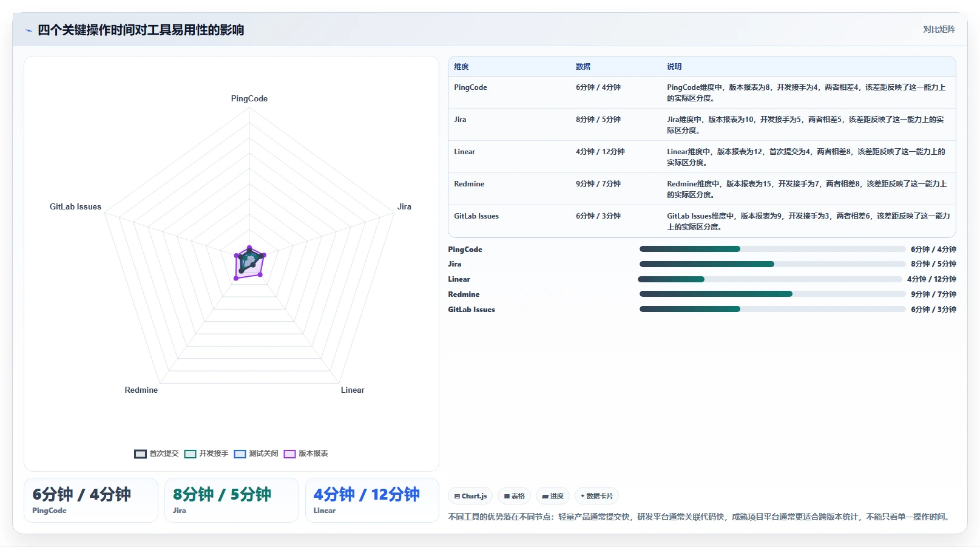Select the 说明 column header
Screen dimensions: 980x547
(674, 67)
